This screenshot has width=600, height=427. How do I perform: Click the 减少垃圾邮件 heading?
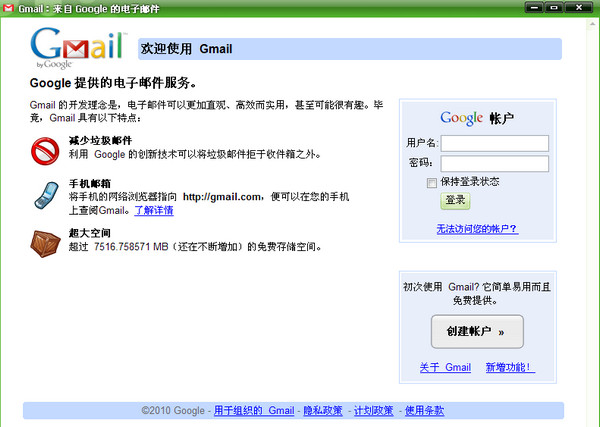tap(100, 141)
